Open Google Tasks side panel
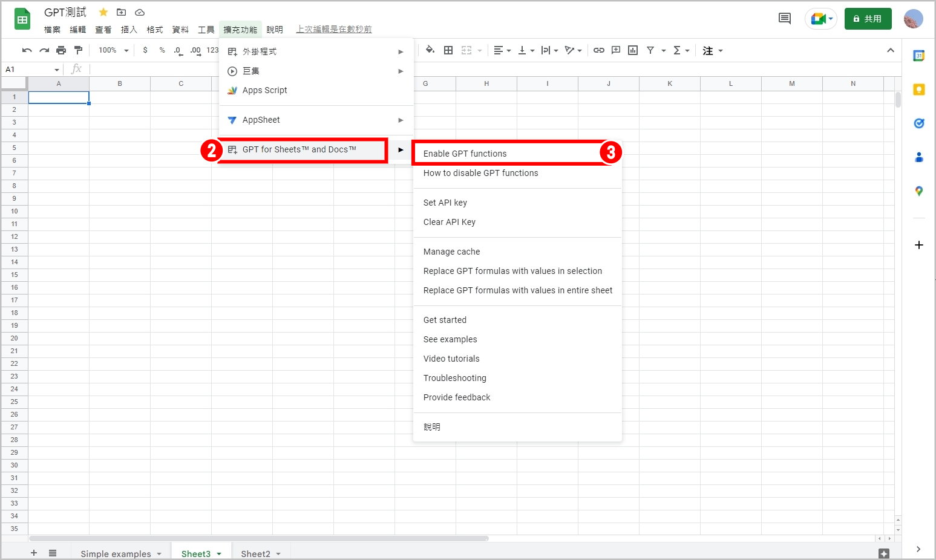 click(919, 123)
